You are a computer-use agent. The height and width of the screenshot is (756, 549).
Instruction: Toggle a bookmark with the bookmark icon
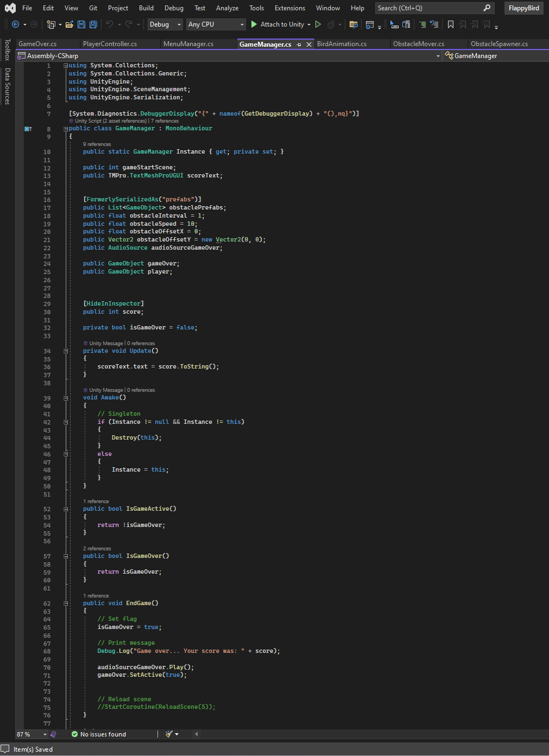click(450, 24)
